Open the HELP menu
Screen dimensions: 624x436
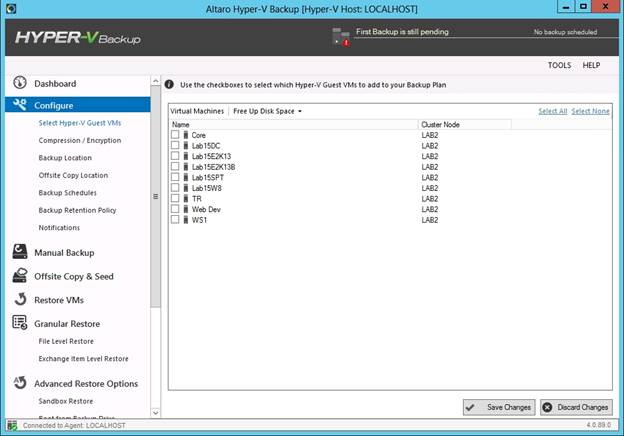(x=591, y=65)
